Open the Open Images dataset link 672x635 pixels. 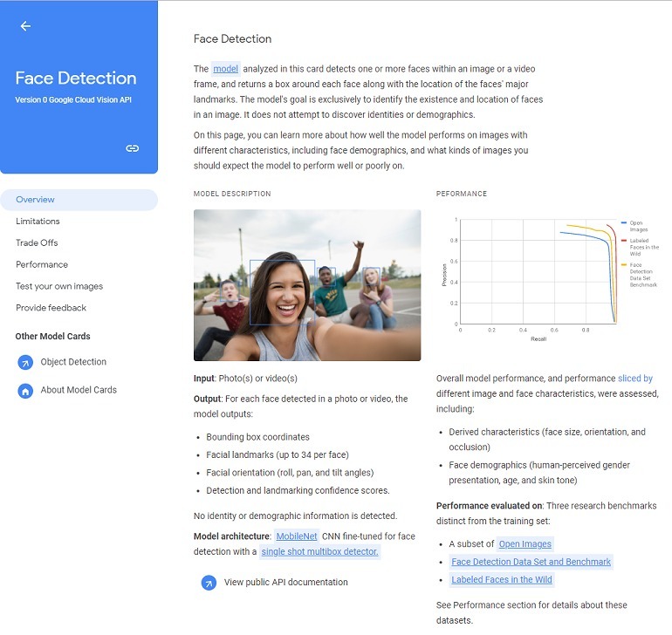(x=525, y=544)
